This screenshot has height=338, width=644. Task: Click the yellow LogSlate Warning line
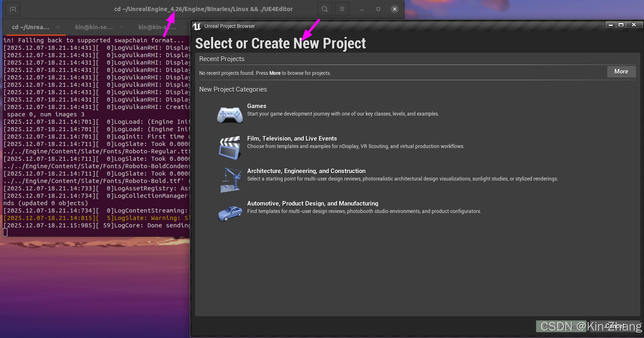point(96,218)
